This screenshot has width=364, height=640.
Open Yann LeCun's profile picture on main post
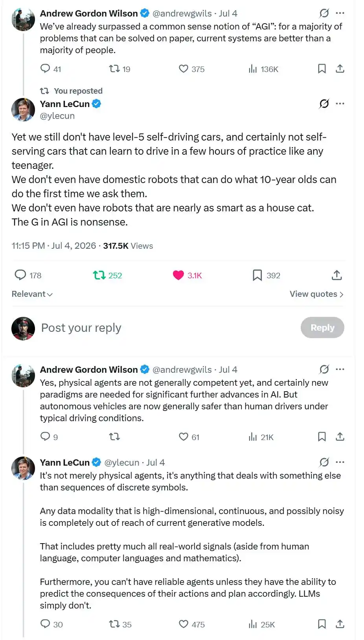(23, 110)
